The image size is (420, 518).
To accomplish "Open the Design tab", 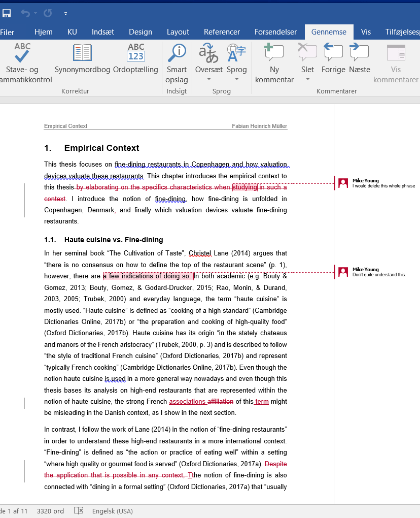I will tap(141, 32).
